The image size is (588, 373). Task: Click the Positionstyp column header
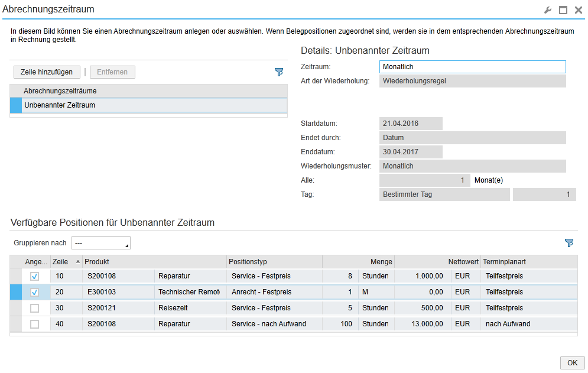tap(275, 261)
